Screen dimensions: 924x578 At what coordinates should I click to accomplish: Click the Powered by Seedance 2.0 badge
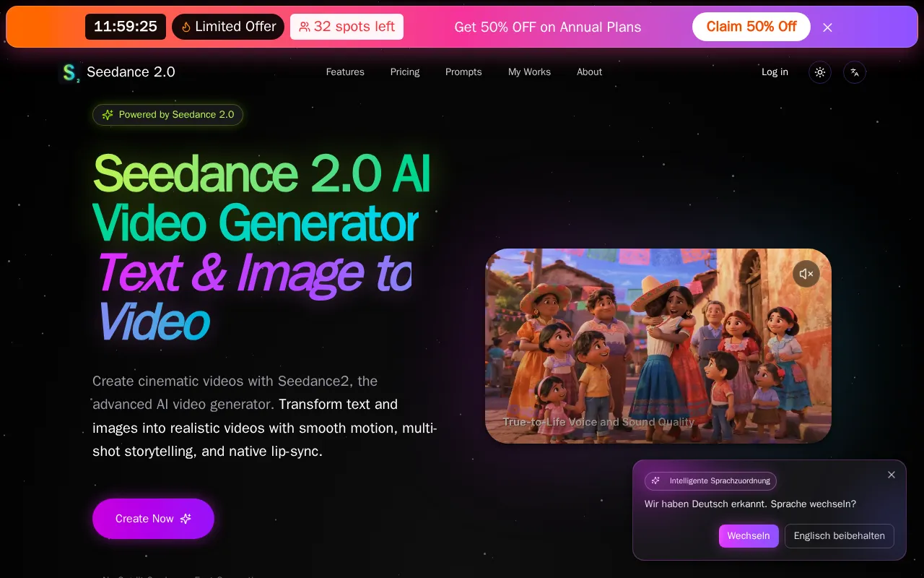(x=167, y=115)
